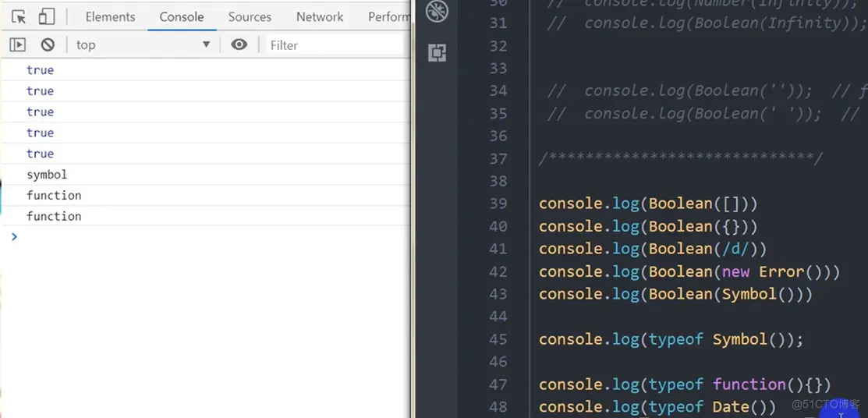The height and width of the screenshot is (418, 868).
Task: Go to the Network tab
Action: 320,16
